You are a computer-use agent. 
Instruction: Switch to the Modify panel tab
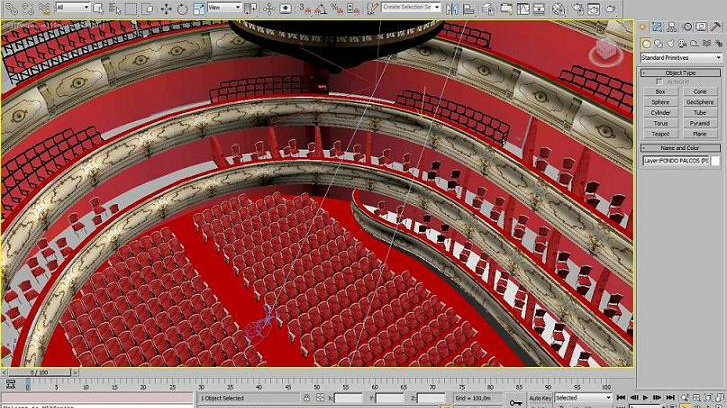click(x=657, y=27)
